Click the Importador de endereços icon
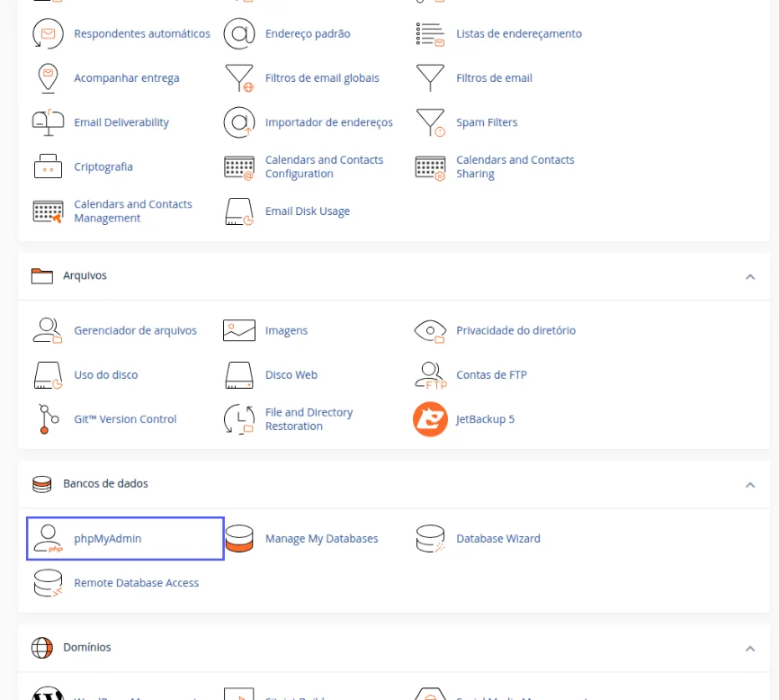Image resolution: width=779 pixels, height=700 pixels. 239,122
